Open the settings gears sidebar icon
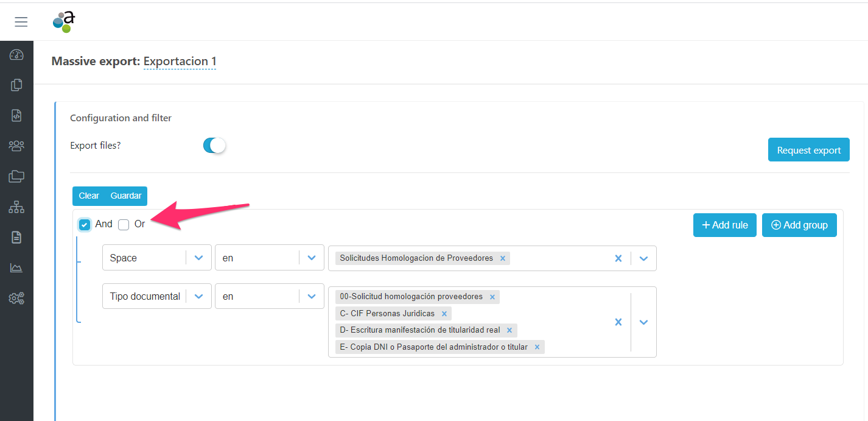Screen dimensions: 868x421 (x=16, y=299)
